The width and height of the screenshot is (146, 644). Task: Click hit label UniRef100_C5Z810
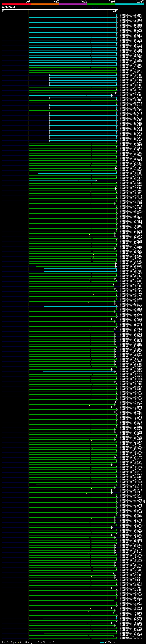(131, 55)
